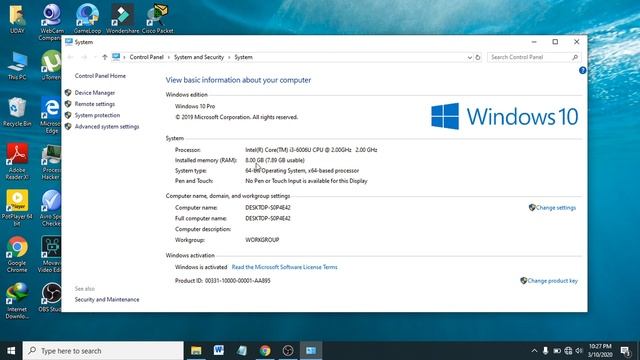Select Google Chrome desktop shortcut
This screenshot has width=640, height=360.
click(17, 255)
